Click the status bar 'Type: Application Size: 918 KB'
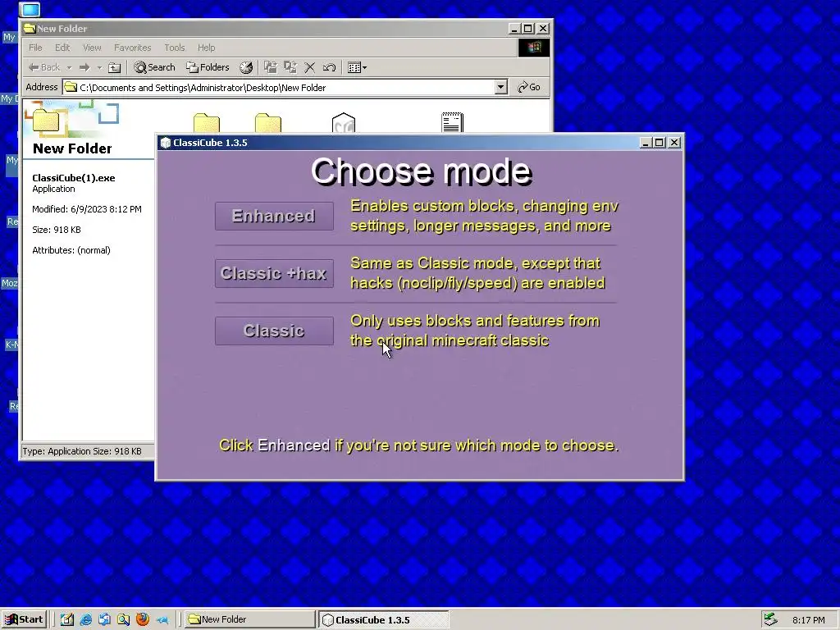 coord(82,451)
